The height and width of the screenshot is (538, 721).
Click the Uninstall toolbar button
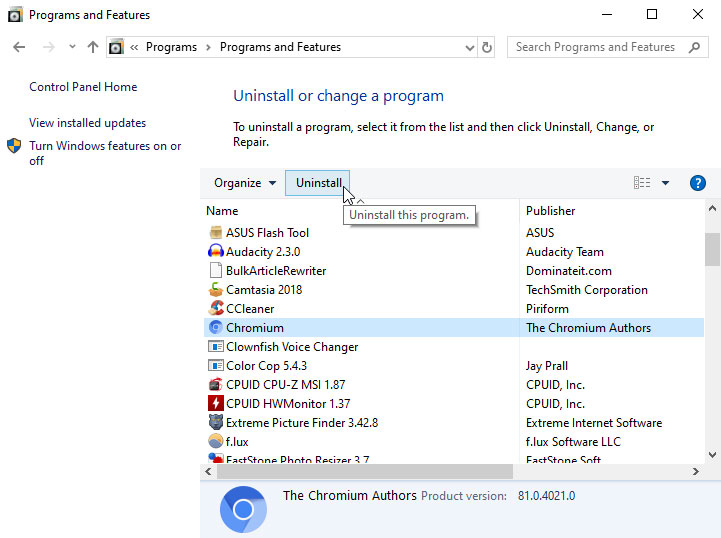(318, 183)
